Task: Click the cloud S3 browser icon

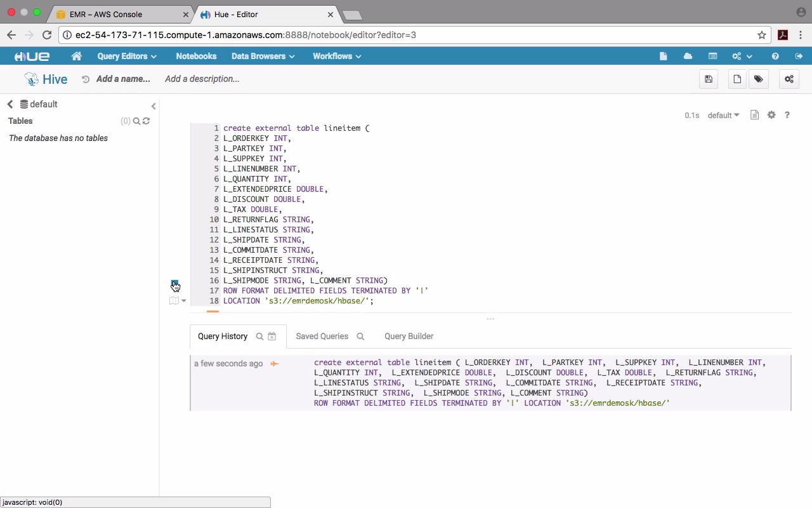Action: tap(688, 57)
